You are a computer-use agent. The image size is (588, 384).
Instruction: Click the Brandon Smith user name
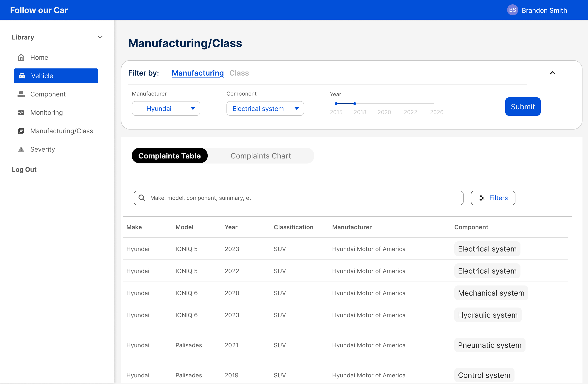(544, 10)
